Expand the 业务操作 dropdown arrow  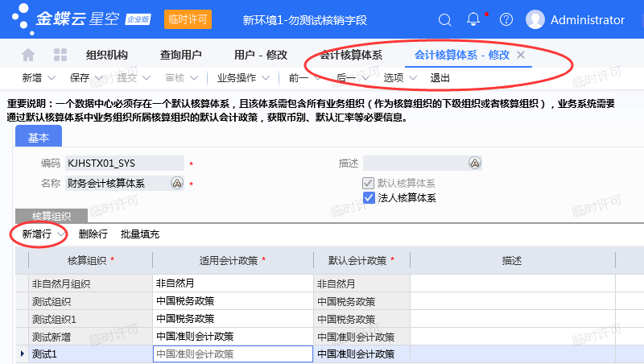(266, 77)
